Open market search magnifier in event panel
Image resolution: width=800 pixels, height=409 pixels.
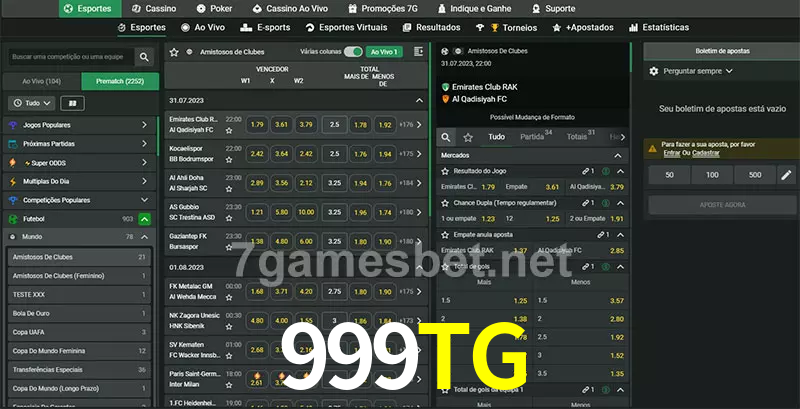[446, 137]
